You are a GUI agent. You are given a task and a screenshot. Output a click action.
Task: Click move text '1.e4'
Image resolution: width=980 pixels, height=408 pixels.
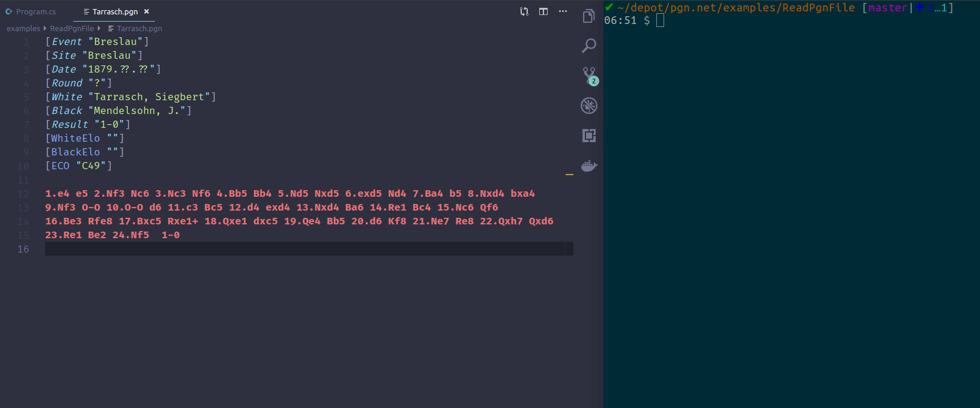(57, 194)
